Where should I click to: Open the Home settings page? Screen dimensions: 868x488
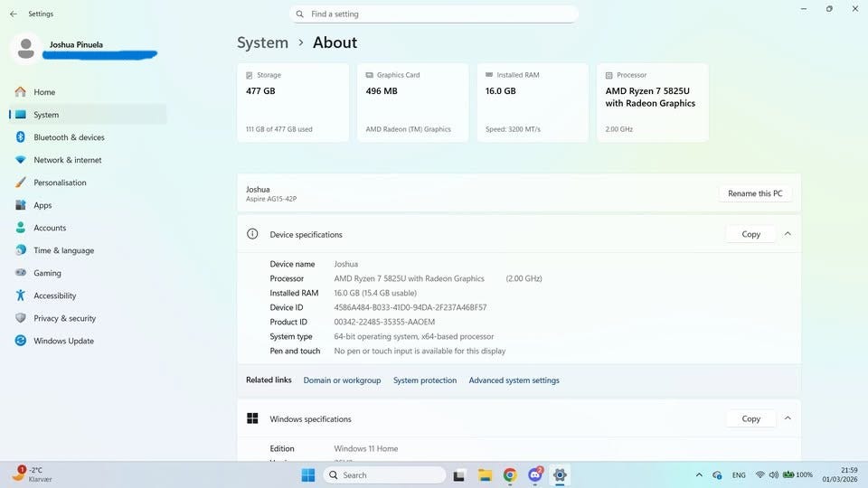click(88, 92)
